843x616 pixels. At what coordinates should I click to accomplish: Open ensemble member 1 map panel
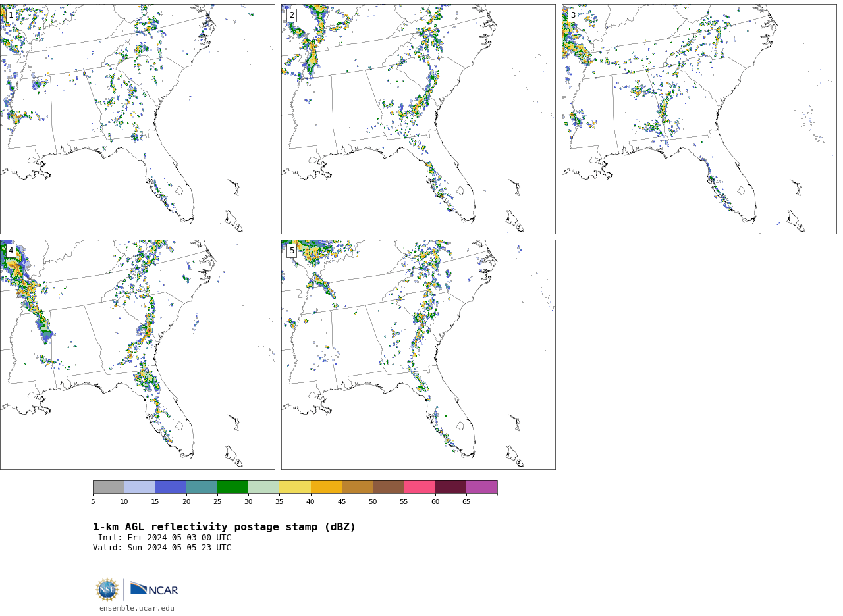click(137, 119)
